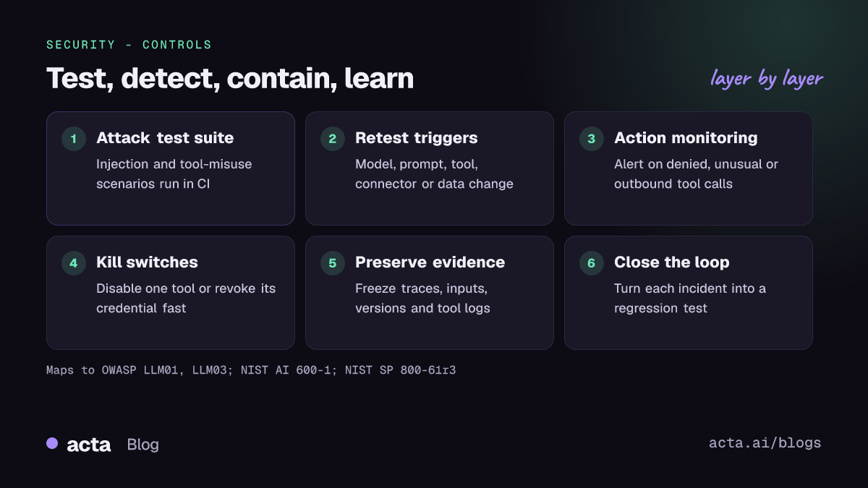Click the 'Blog' label beside acta
Image resolution: width=868 pixels, height=488 pixels.
point(142,445)
